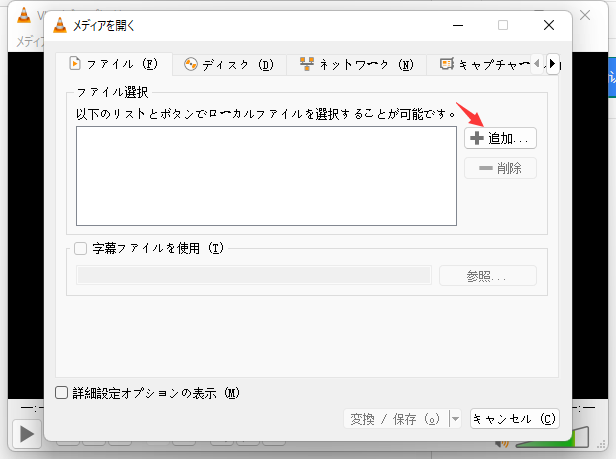Enable the 字幕ファイルを使用 (T) checkbox
The image size is (616, 459).
[x=81, y=248]
